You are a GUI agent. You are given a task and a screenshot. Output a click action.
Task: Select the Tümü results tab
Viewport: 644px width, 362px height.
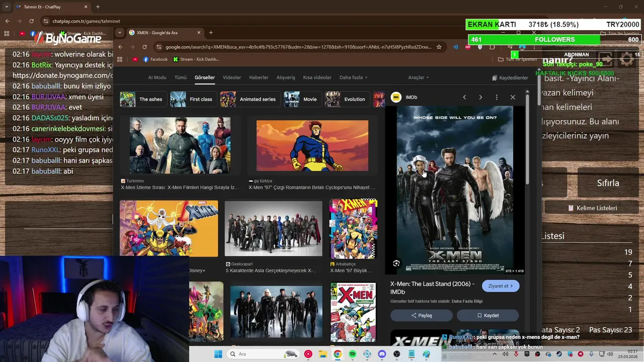tap(181, 77)
